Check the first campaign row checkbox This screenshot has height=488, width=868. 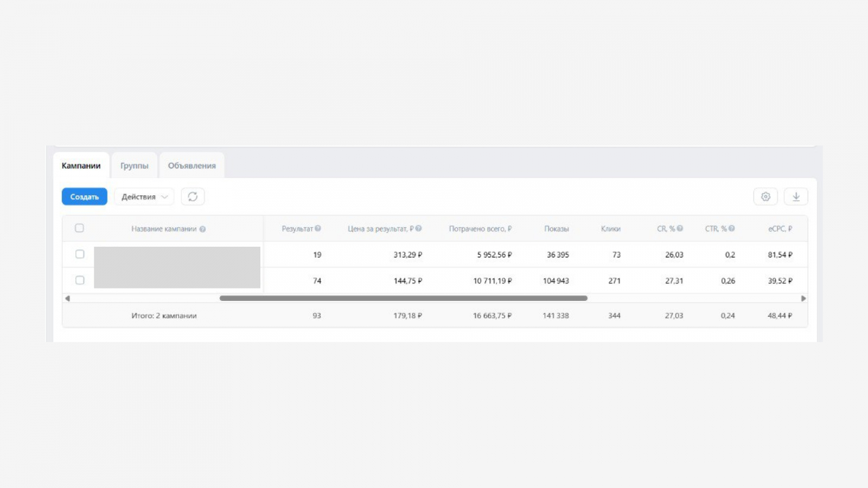coord(80,254)
